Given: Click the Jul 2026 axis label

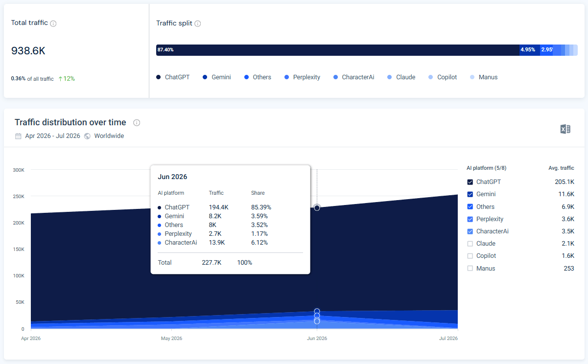Looking at the screenshot, I should pos(447,339).
